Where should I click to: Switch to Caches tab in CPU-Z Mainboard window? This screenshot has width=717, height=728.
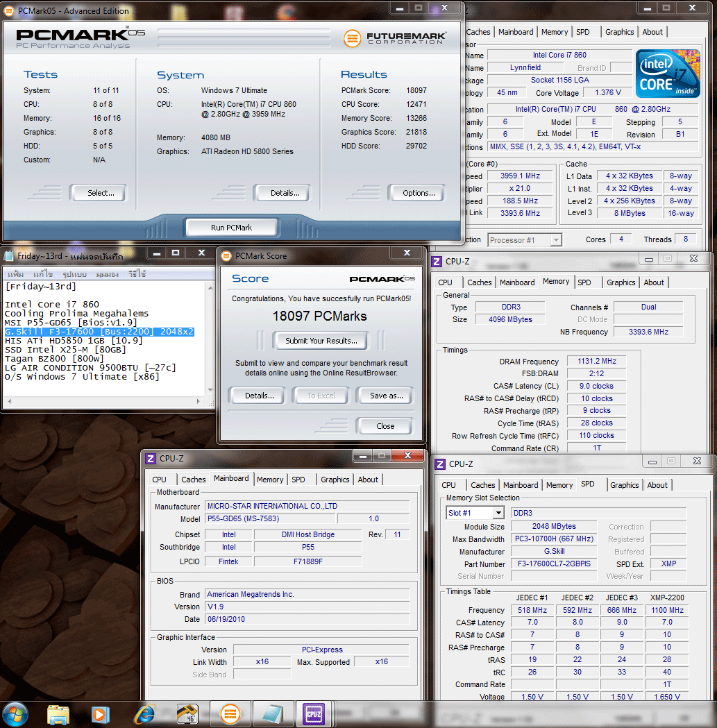(193, 480)
